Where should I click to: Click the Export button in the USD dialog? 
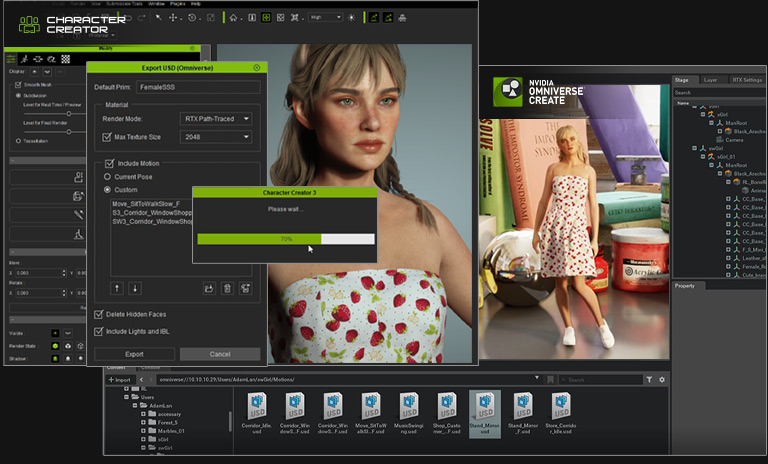(x=133, y=354)
